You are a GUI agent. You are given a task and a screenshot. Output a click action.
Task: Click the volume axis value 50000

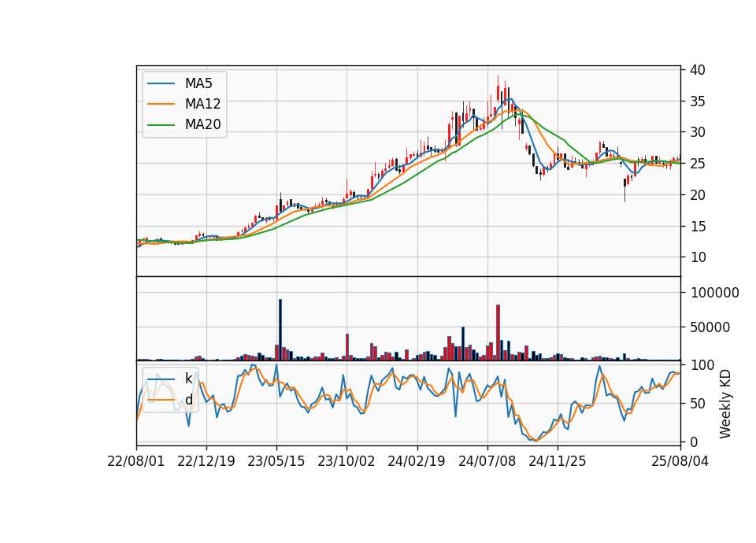[x=710, y=327]
